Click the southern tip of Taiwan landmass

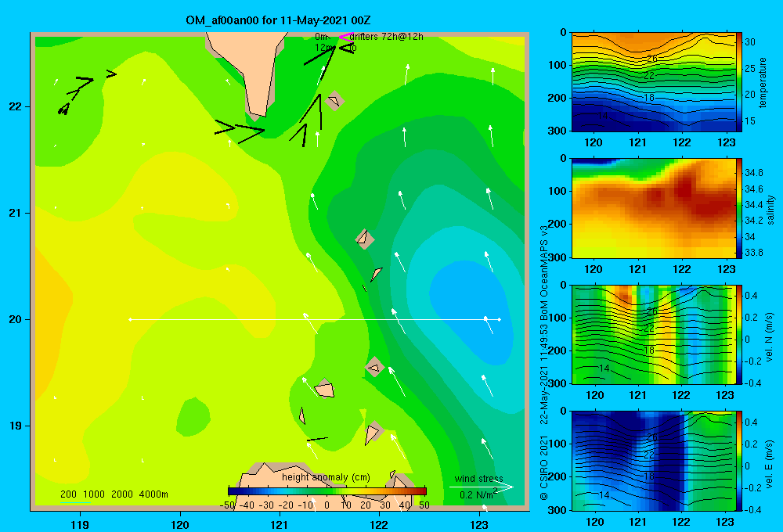click(257, 113)
